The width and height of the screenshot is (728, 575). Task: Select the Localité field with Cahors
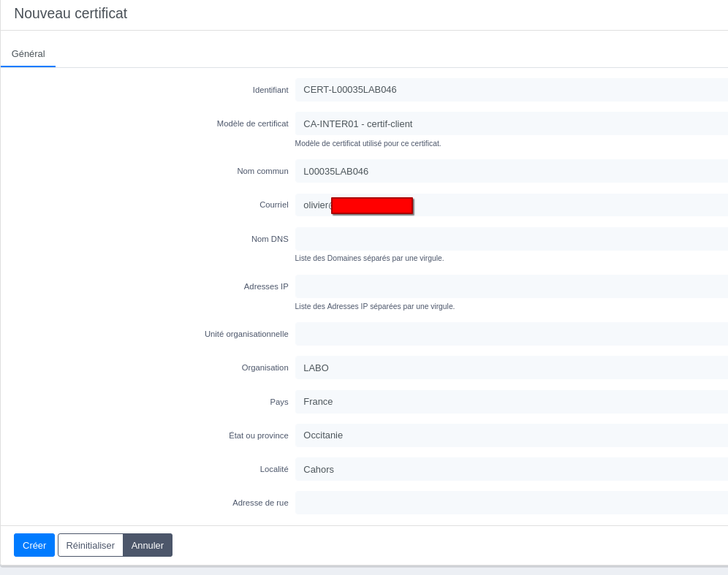click(x=511, y=469)
